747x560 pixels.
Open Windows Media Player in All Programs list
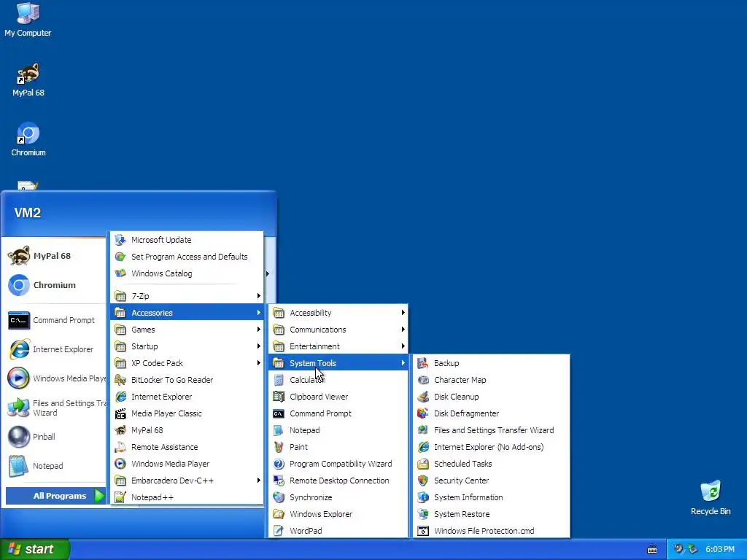[x=187, y=463]
